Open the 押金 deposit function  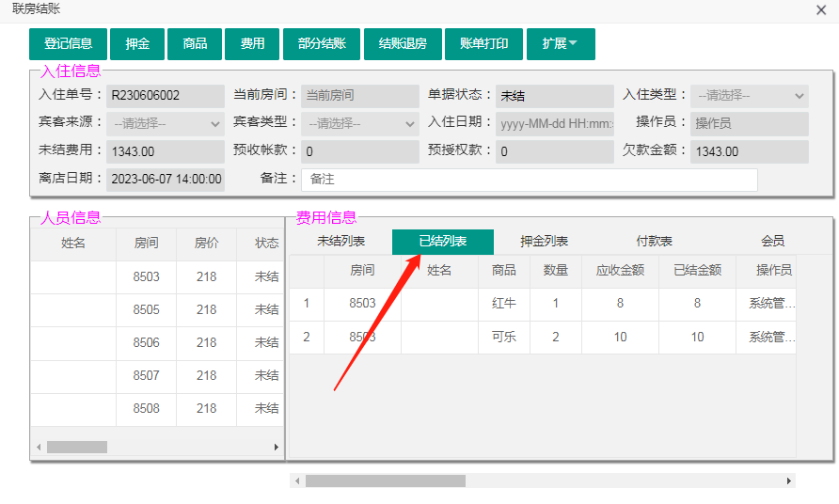coord(137,44)
